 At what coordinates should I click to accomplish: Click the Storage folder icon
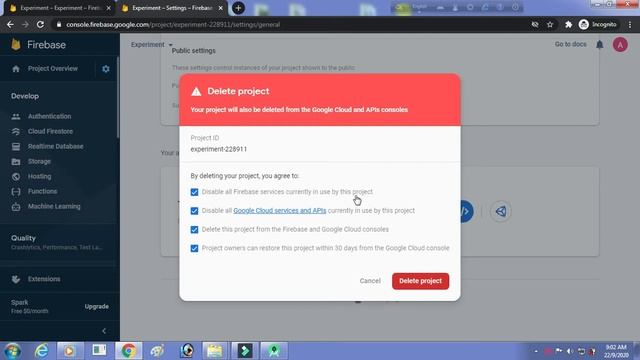point(16,162)
